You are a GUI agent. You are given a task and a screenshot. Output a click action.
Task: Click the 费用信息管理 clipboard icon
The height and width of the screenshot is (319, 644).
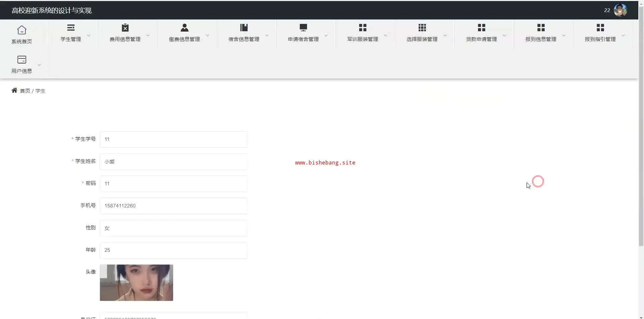(x=125, y=28)
